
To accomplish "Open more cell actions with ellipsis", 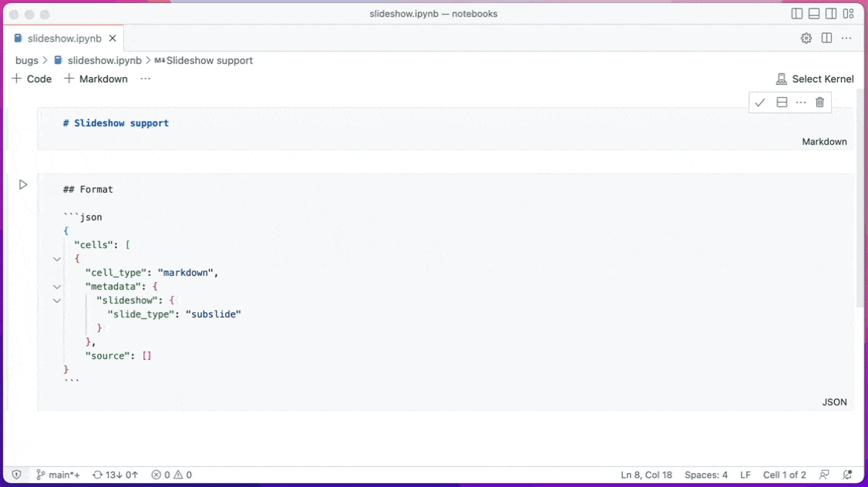I will (x=800, y=102).
